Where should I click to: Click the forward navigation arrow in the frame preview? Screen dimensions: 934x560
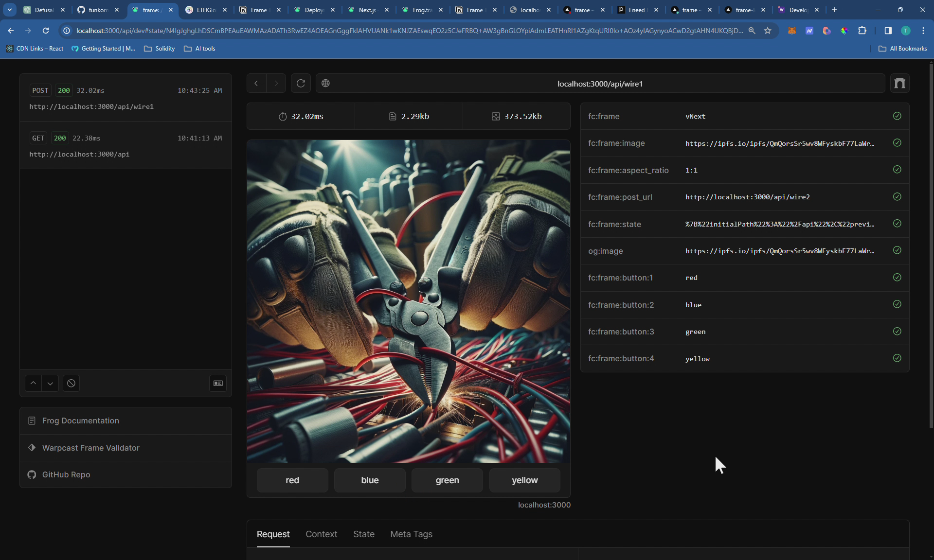tap(276, 83)
